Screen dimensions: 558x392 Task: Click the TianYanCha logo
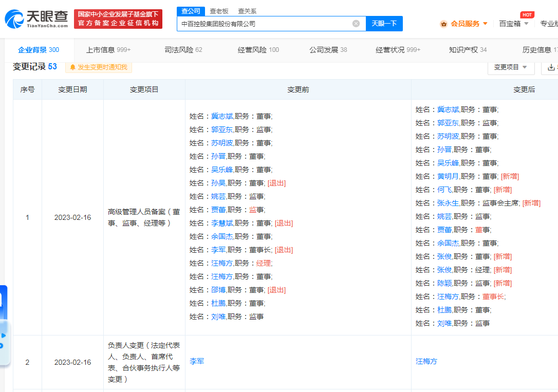[36, 19]
